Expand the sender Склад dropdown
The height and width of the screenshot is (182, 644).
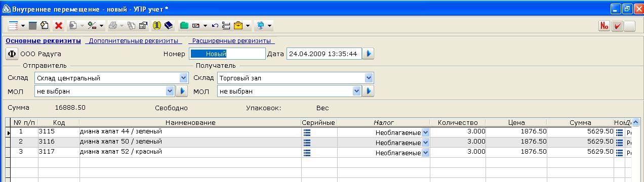183,78
